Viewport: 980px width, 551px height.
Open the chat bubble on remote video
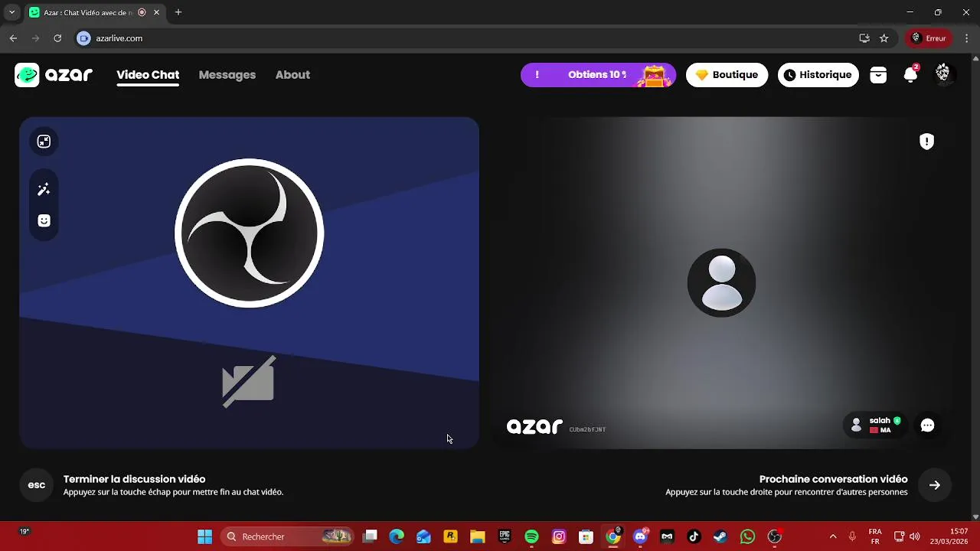(927, 425)
